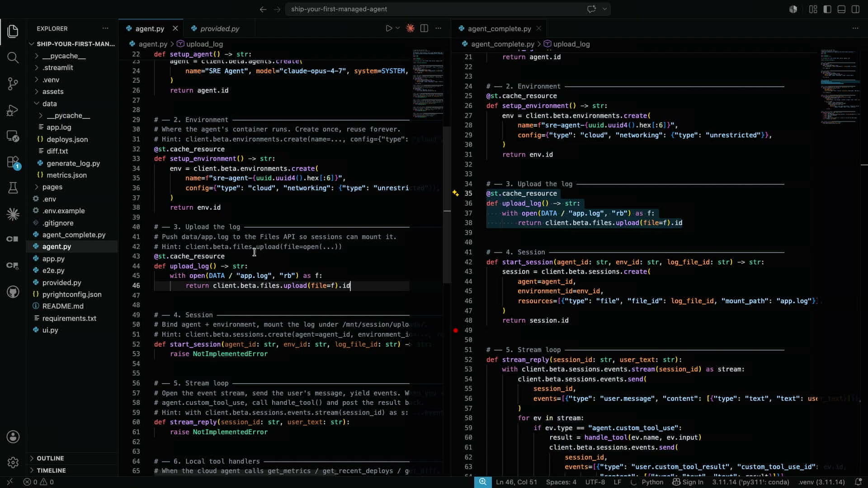868x488 pixels.
Task: Open the Extensions view with update badge
Action: [13, 162]
